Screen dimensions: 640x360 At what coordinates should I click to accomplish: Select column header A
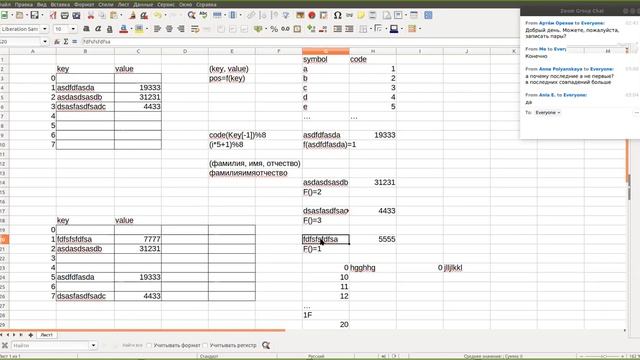click(x=33, y=51)
